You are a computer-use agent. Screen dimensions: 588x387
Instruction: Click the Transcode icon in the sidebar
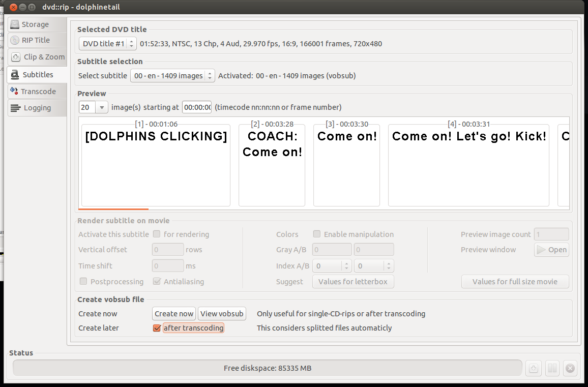click(14, 91)
